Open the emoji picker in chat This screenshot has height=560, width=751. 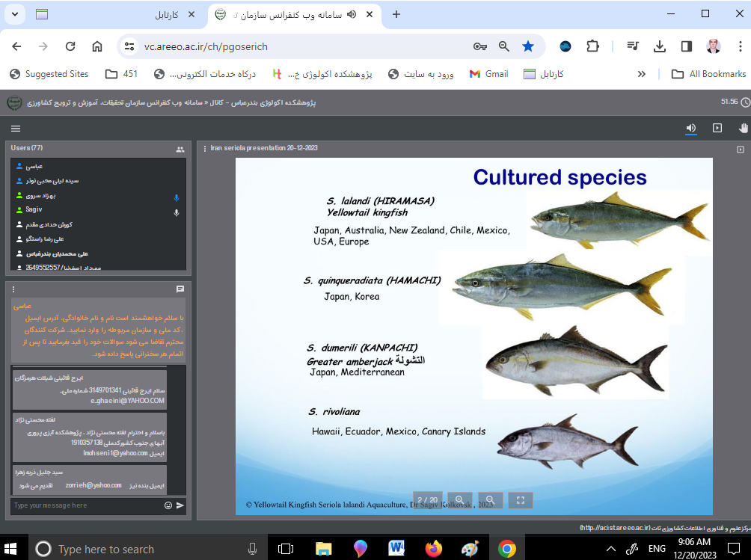point(168,505)
